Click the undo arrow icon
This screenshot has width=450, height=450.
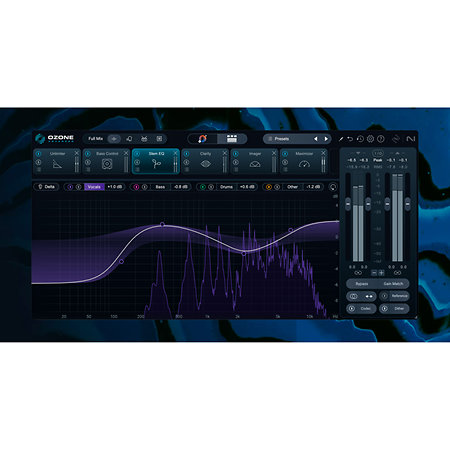click(x=350, y=139)
